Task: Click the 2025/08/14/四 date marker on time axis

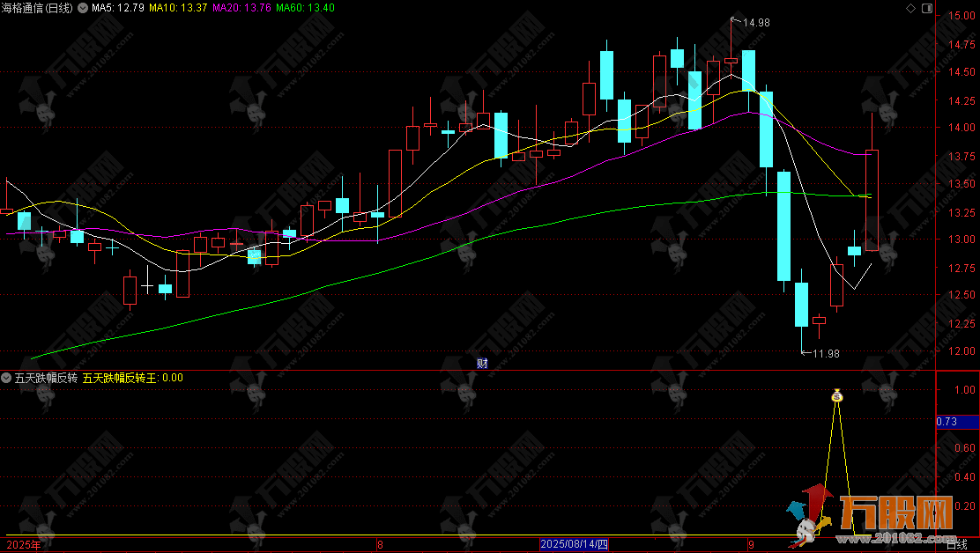Action: pyautogui.click(x=574, y=544)
